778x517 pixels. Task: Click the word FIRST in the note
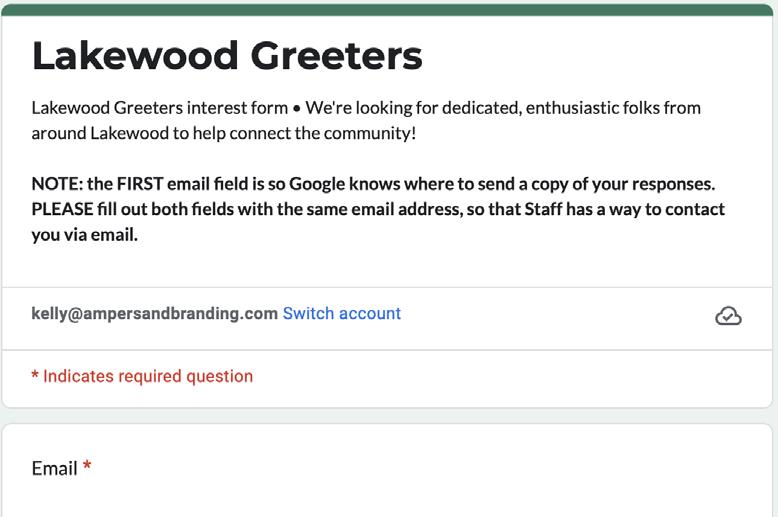click(140, 184)
